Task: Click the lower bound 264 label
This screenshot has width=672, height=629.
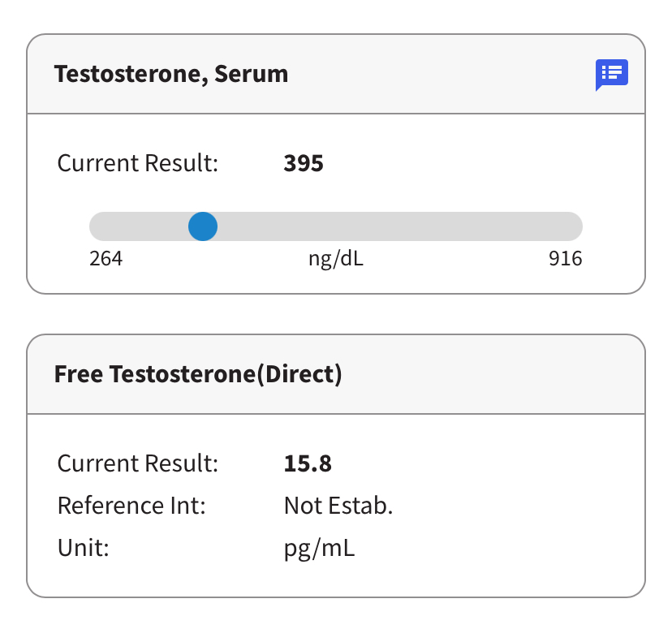Action: (x=106, y=259)
